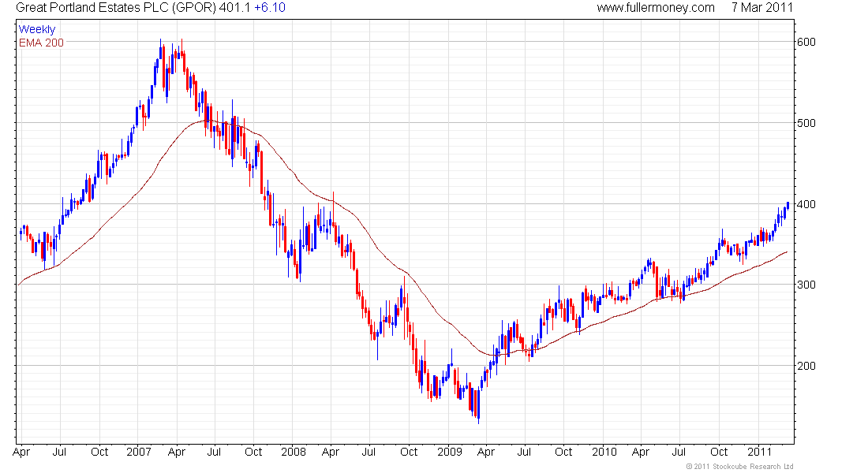Click the 400 price axis label
Screen dimensions: 868x473
[x=806, y=204]
